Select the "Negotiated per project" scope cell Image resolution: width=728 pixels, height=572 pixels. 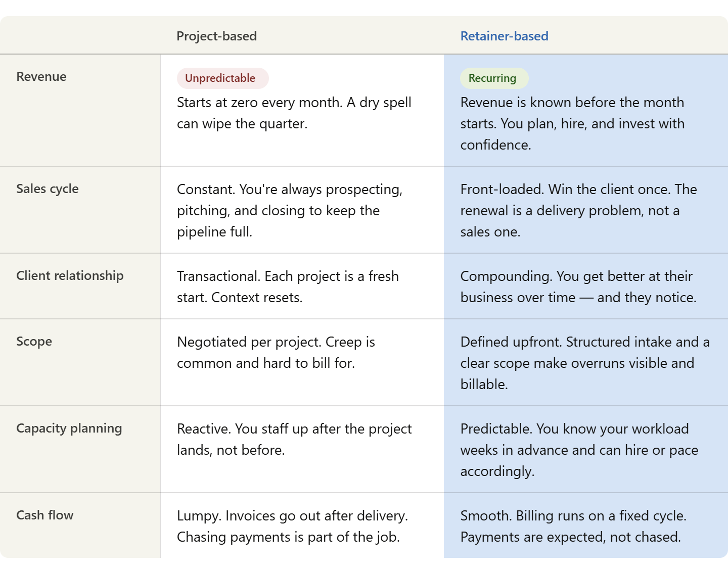[x=276, y=352]
